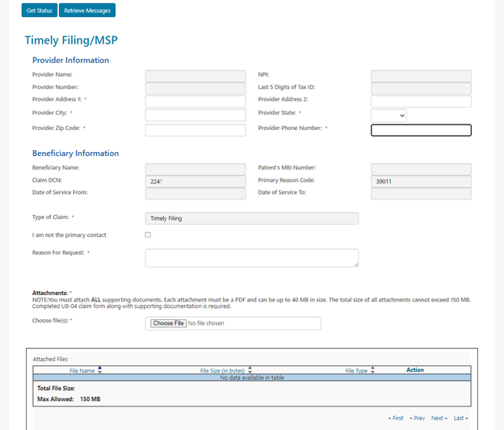This screenshot has width=504, height=430.
Task: Check the 'I am not the primary contact' box
Action: point(148,235)
